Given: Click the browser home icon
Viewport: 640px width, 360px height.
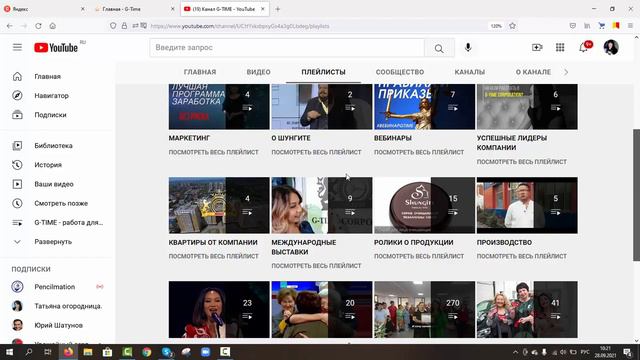Looking at the screenshot, I should click(x=53, y=26).
